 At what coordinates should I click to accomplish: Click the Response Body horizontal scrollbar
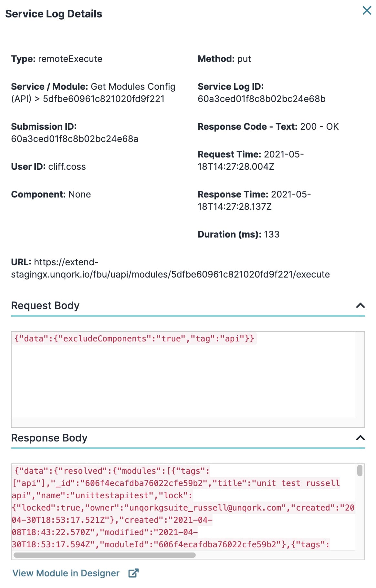click(x=105, y=555)
